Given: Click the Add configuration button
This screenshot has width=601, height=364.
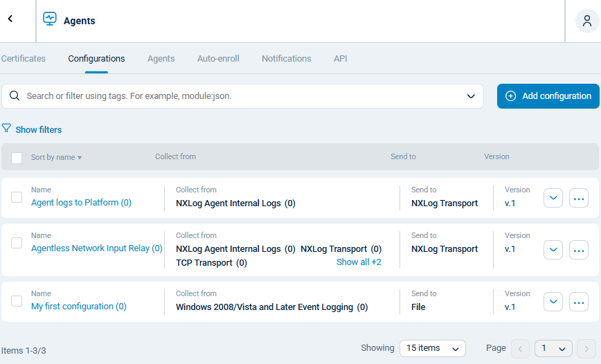Looking at the screenshot, I should coord(548,96).
